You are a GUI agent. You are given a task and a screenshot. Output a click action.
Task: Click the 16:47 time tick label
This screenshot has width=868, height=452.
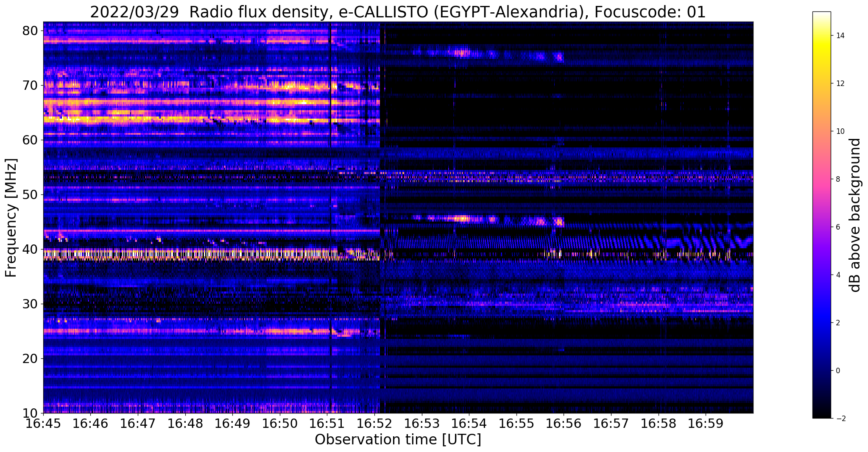coord(138,423)
